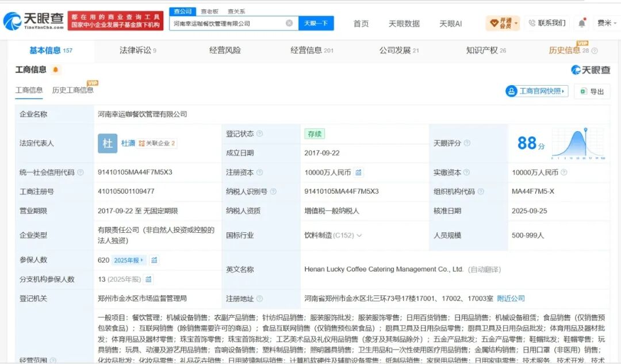The width and height of the screenshot is (621, 364).
Task: Open the 基本信息 tab
Action: point(51,50)
